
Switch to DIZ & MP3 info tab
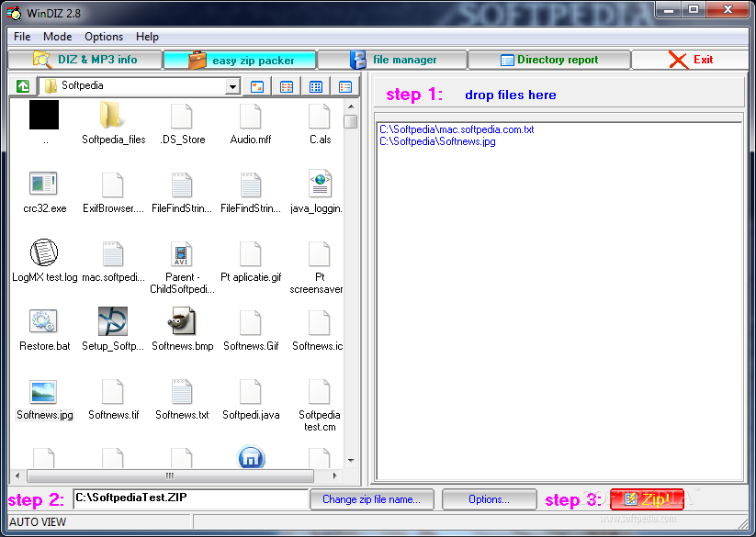pyautogui.click(x=85, y=60)
